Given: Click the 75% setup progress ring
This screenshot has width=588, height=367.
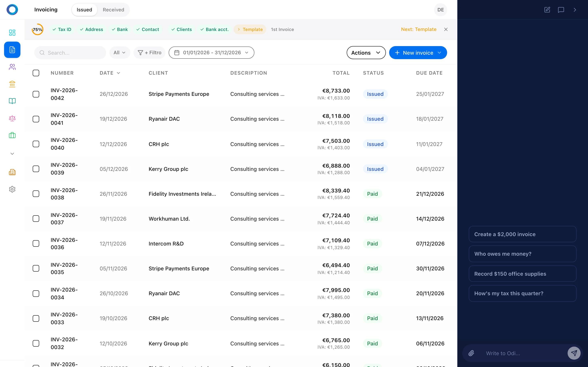Looking at the screenshot, I should [37, 29].
